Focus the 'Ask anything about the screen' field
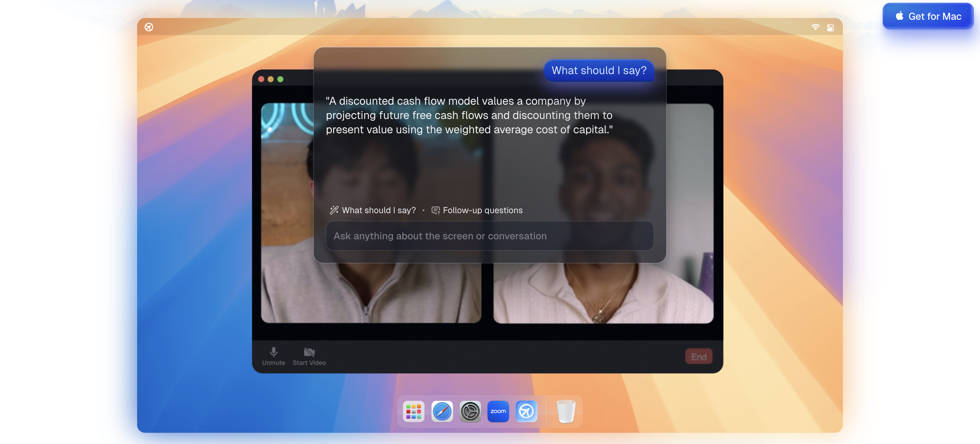This screenshot has width=980, height=444. point(489,236)
